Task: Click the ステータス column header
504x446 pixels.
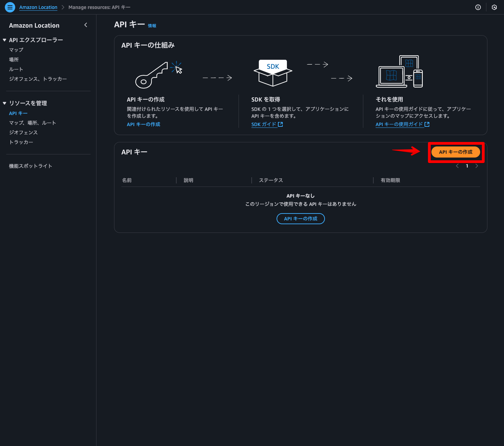Action: point(271,180)
